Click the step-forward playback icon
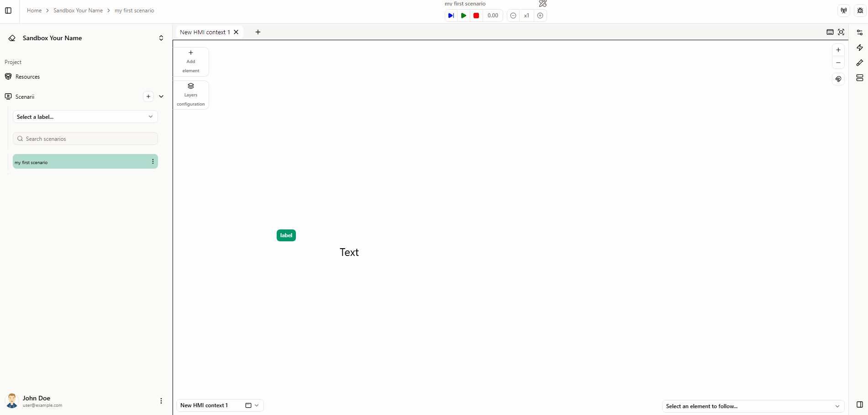Screen dimensions: 868x415 coord(451,16)
